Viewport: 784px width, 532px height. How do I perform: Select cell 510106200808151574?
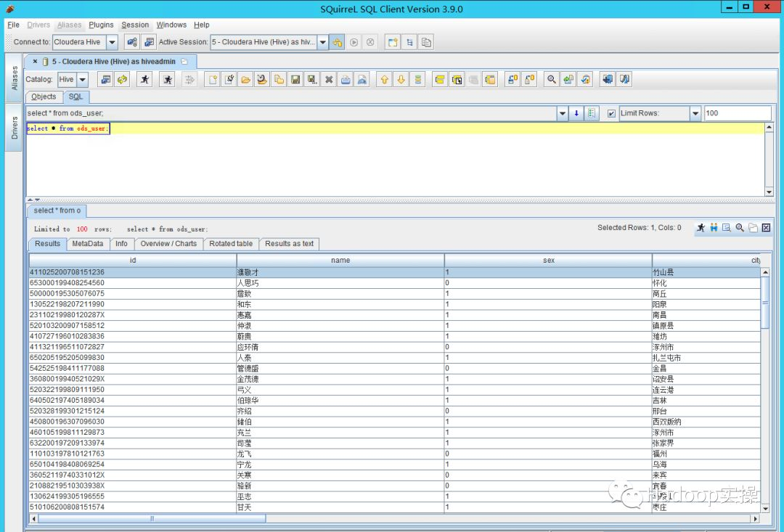tap(133, 507)
